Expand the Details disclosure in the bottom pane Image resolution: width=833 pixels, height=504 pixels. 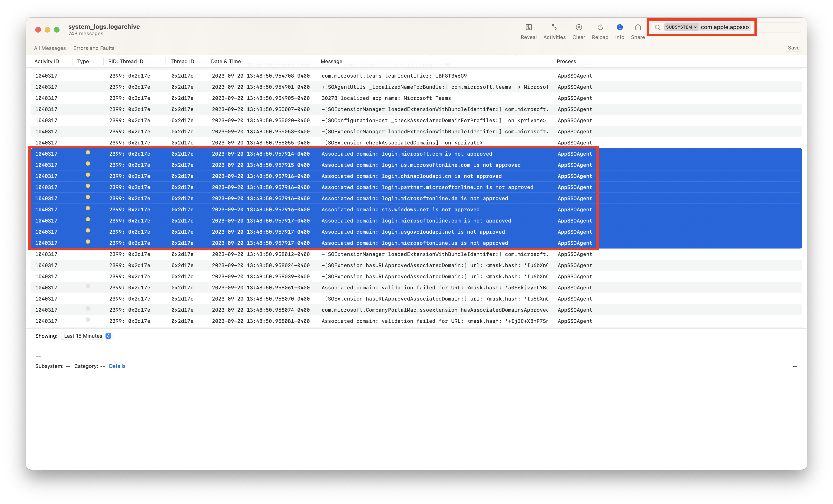click(x=117, y=366)
